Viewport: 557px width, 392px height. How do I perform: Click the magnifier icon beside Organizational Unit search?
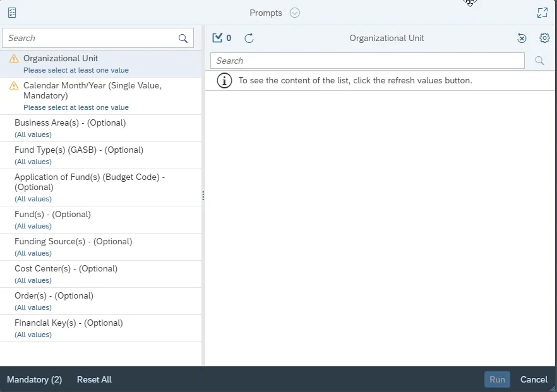539,61
